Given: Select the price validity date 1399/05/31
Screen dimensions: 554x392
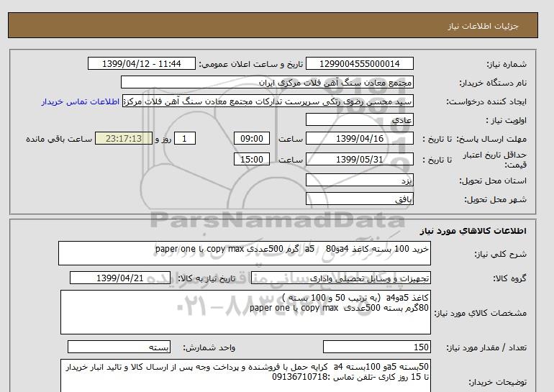Looking at the screenshot, I should (x=359, y=159).
